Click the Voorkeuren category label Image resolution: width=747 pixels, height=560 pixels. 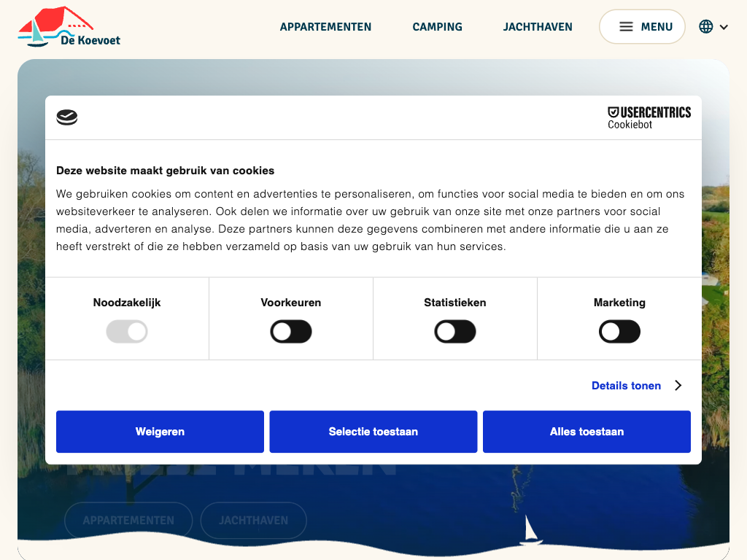click(291, 303)
